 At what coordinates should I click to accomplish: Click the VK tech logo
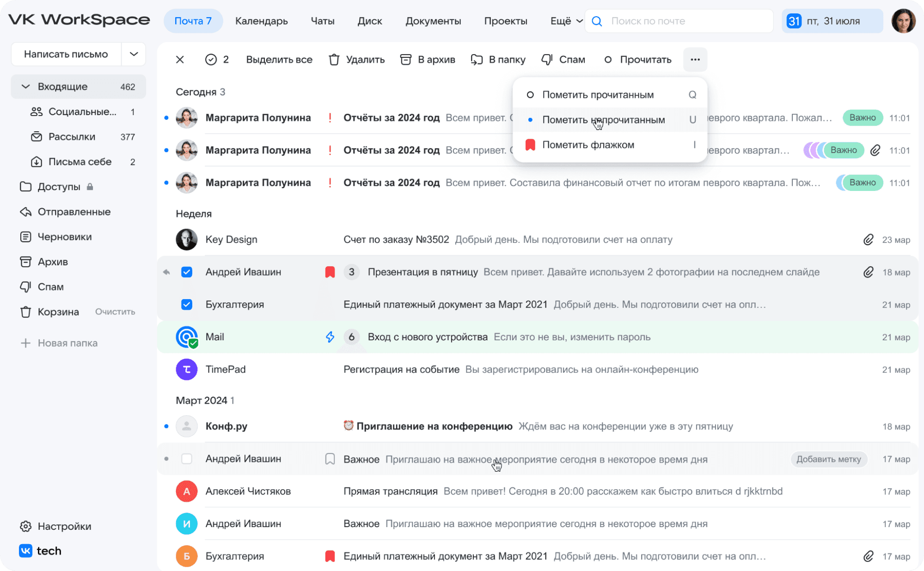[x=40, y=551]
